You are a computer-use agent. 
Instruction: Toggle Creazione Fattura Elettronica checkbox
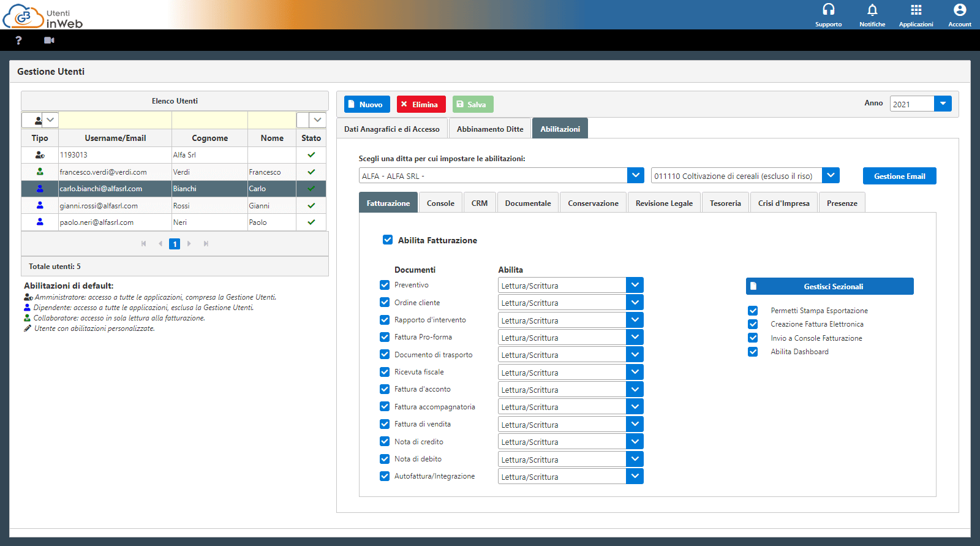click(753, 324)
